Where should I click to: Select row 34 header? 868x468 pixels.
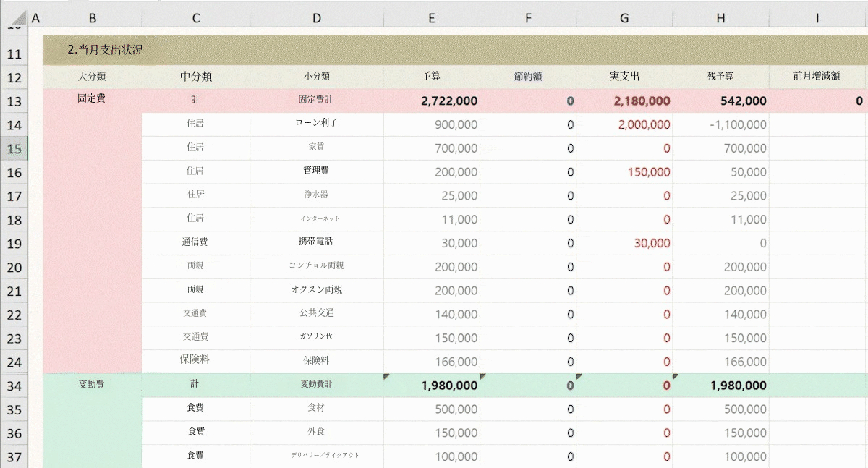coord(14,386)
